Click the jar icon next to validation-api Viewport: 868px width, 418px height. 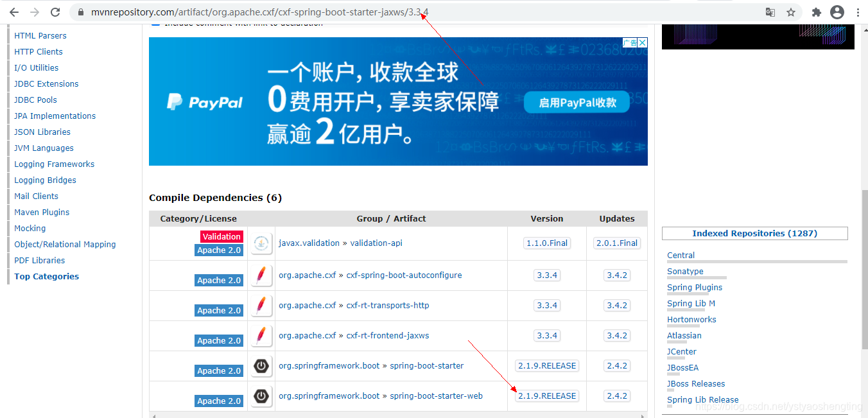tap(261, 243)
